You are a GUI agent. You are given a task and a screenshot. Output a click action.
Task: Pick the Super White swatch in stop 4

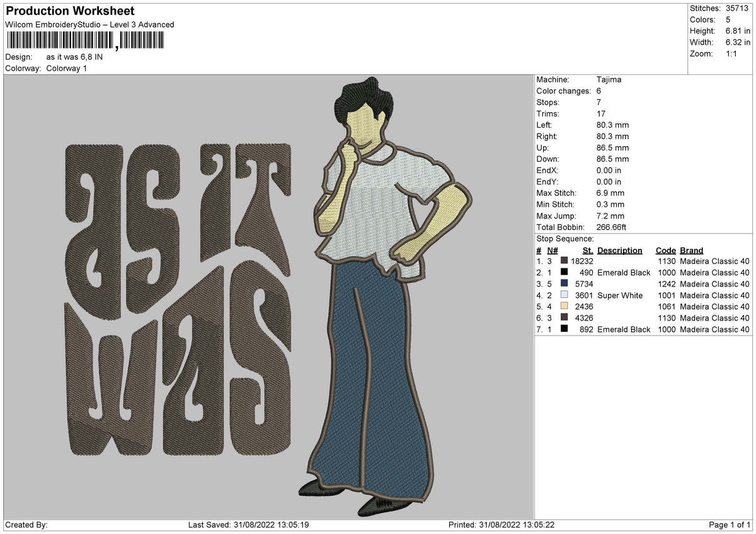564,295
